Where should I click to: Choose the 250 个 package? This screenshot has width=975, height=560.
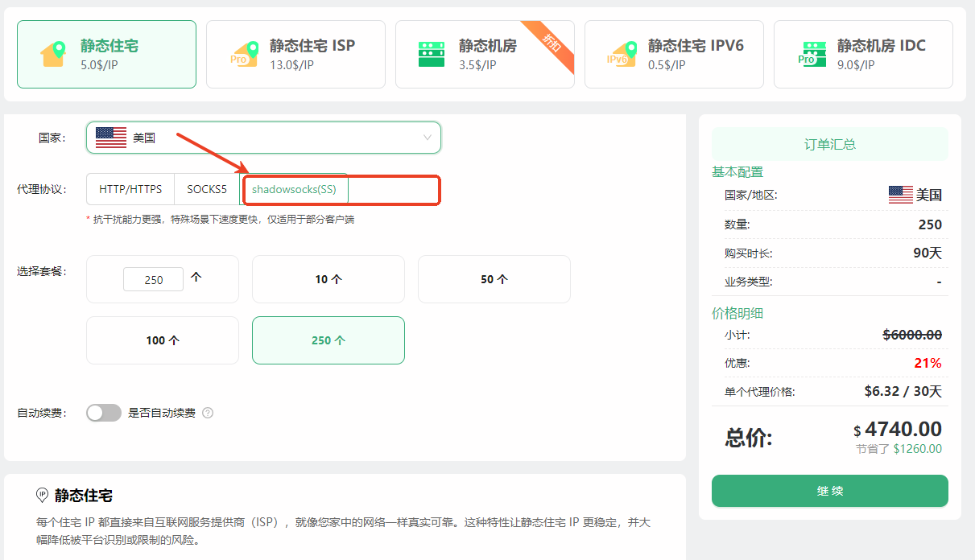pyautogui.click(x=328, y=340)
